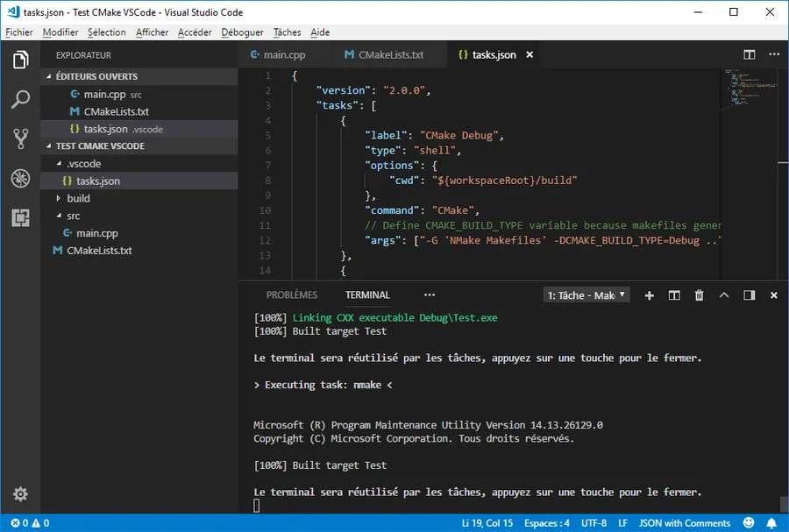Maximize panel with up chevron
Screen dimensions: 789x532
pos(724,295)
